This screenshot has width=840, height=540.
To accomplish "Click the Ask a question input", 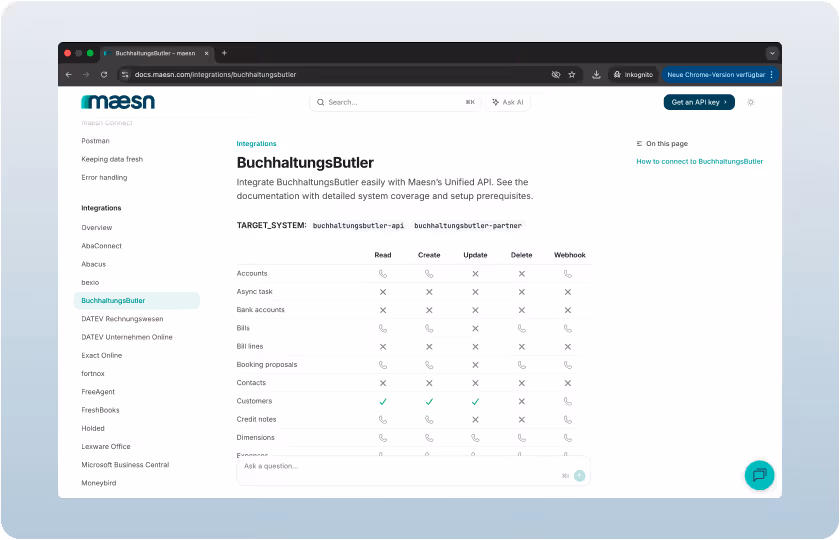I will pos(413,470).
